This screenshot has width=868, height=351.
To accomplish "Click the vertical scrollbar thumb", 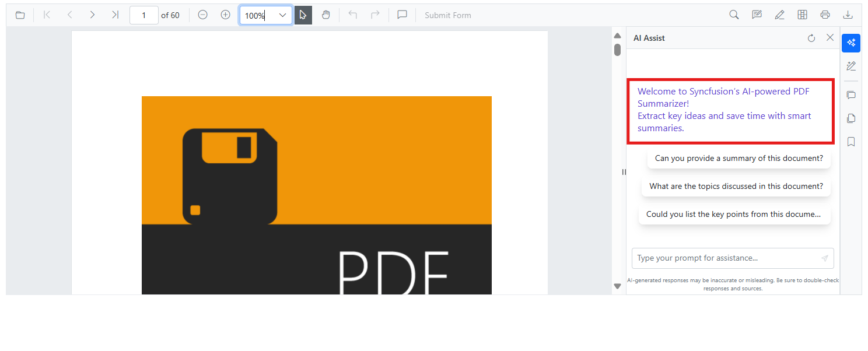I will (x=617, y=50).
